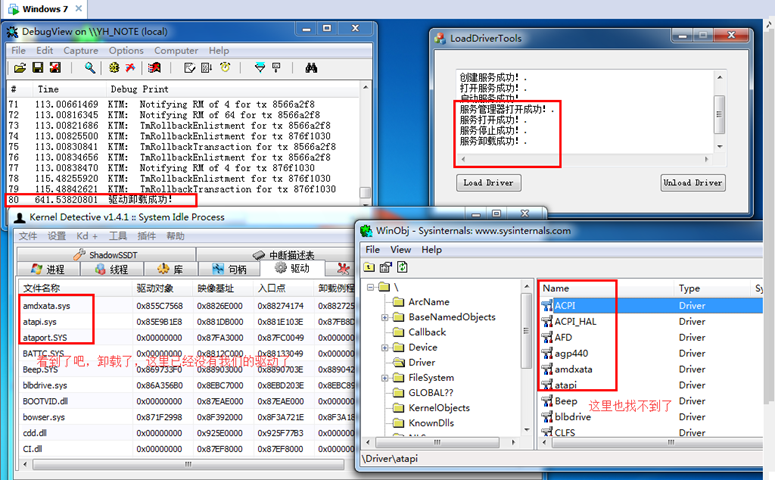Open the Filter funnel icon in DebugView
This screenshot has height=480, width=775.
tap(259, 68)
